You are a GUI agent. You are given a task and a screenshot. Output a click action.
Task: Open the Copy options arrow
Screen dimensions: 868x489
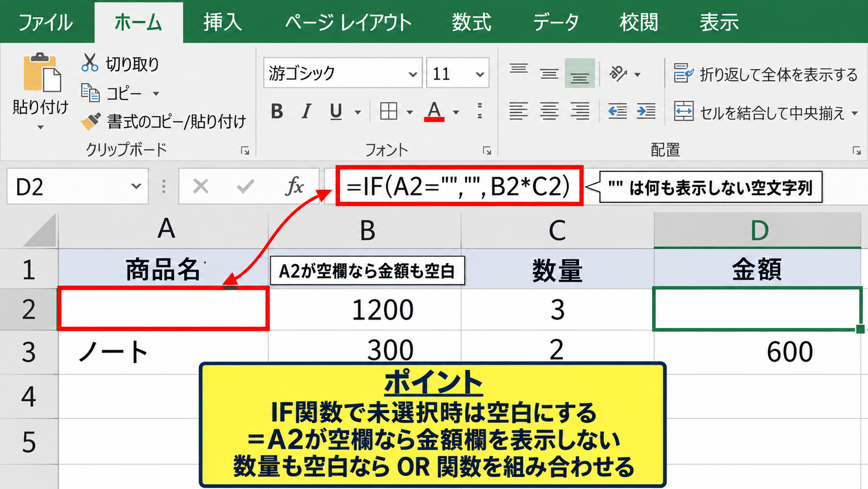[156, 94]
